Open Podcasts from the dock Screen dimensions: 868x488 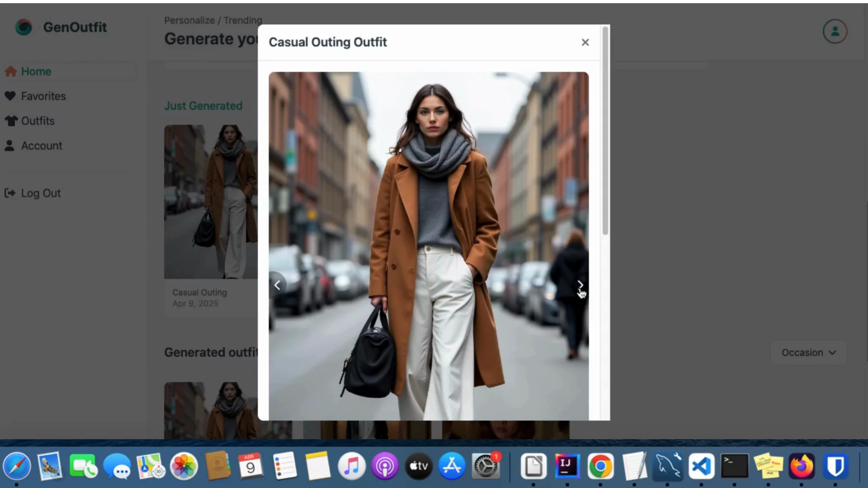[x=385, y=466]
